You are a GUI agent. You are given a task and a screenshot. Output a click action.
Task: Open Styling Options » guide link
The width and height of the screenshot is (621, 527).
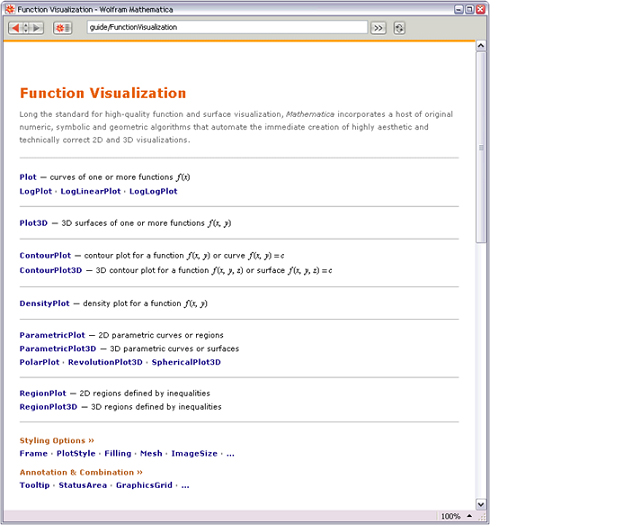pos(57,440)
